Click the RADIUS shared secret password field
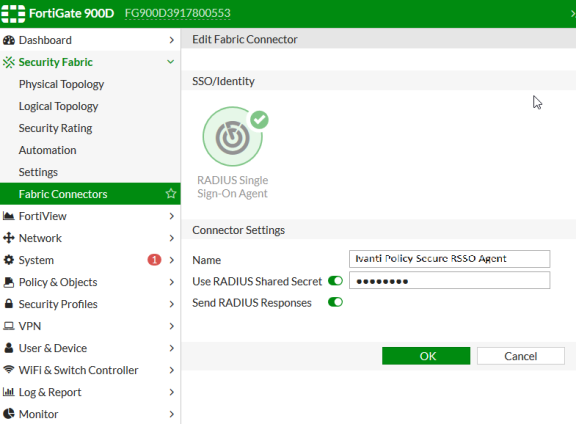Viewport: 576px width, 424px height. pyautogui.click(x=449, y=280)
